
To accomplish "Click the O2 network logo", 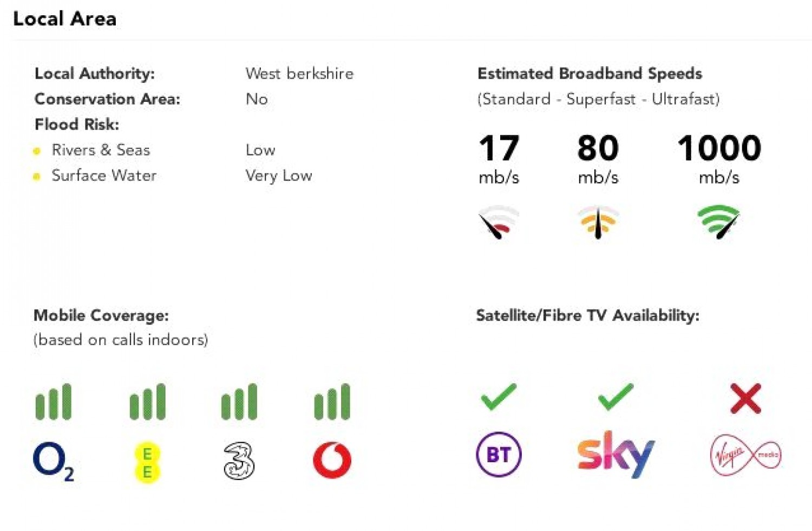I will point(53,461).
